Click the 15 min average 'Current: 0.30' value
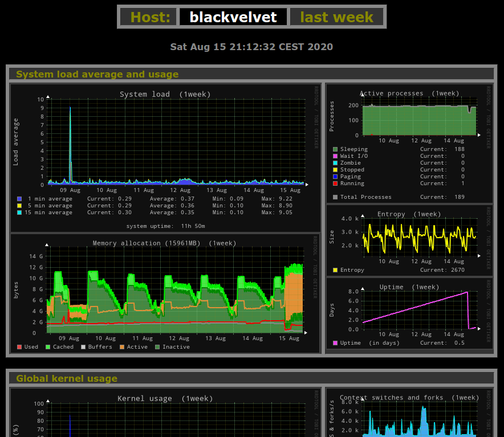Screen dimensions: 504x437 point(109,213)
